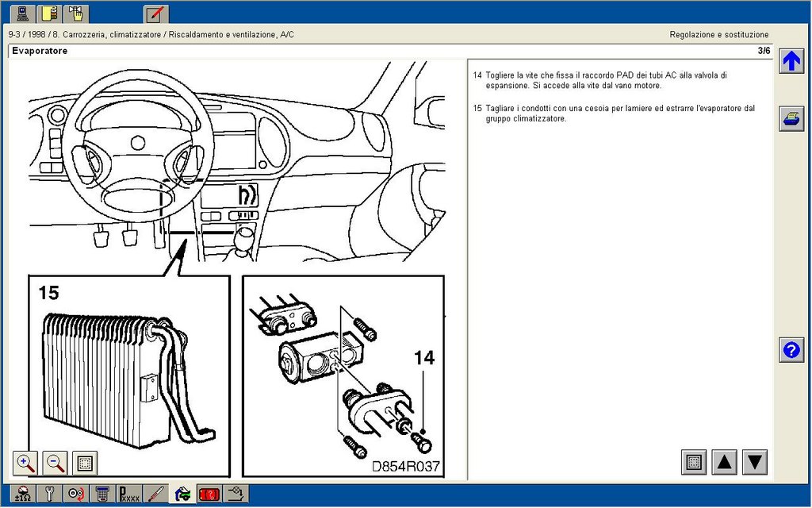Zoom out of the evaporator diagram

click(x=55, y=463)
